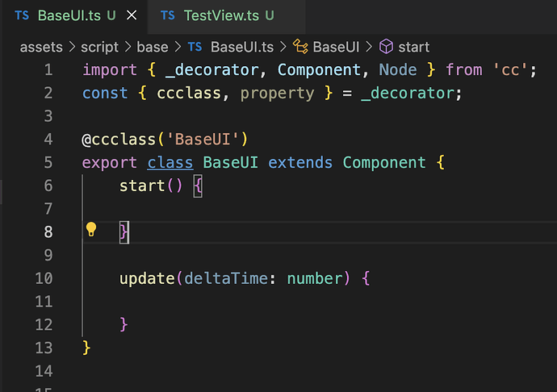This screenshot has height=392, width=557.
Task: Click line number 5 in gutter
Action: pyautogui.click(x=48, y=162)
